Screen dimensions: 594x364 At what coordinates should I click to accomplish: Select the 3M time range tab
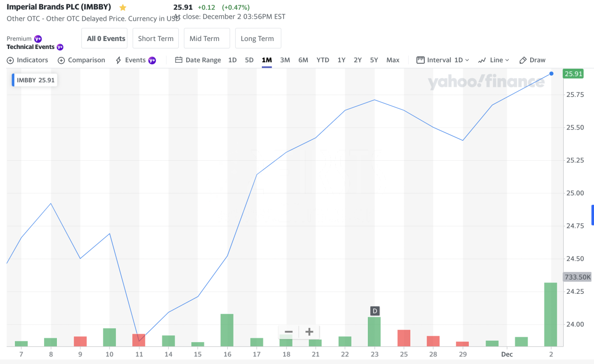point(285,60)
